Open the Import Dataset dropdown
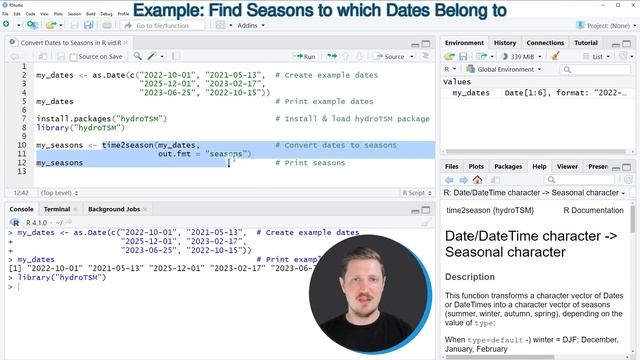640x360 pixels. click(x=484, y=56)
